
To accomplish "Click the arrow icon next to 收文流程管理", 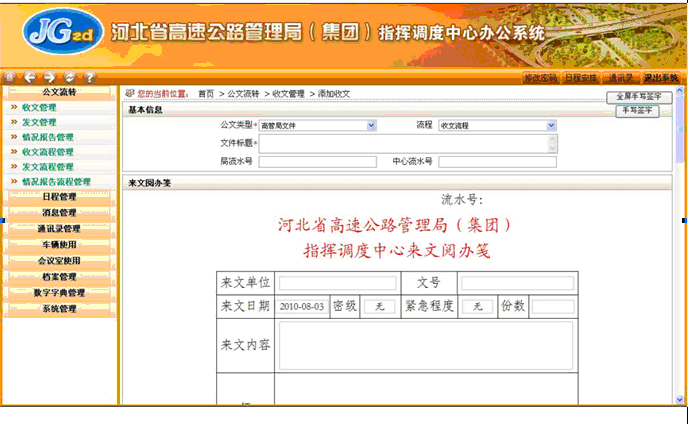I will coord(14,152).
